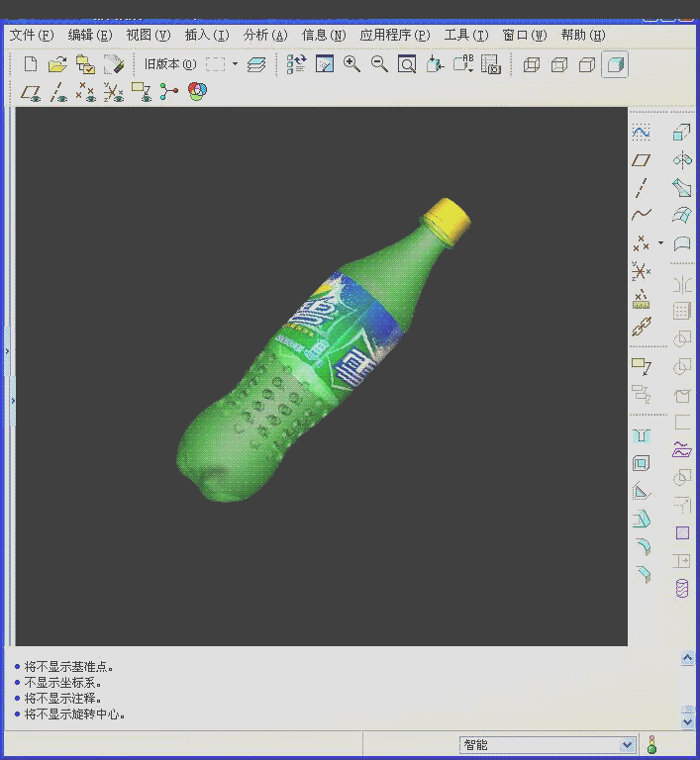This screenshot has height=760, width=700.
Task: Click the traffic light regeneration status icon
Action: click(x=651, y=744)
